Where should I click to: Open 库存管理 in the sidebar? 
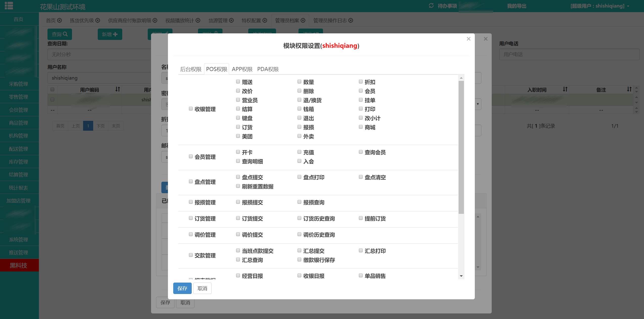click(18, 162)
